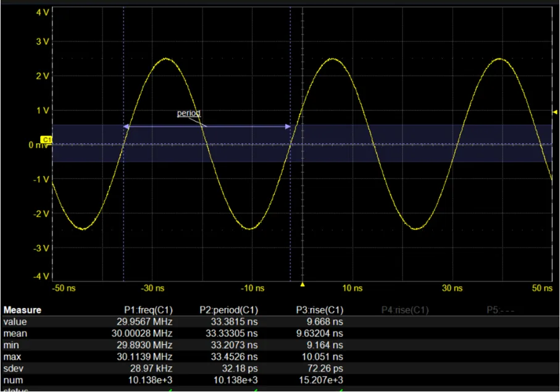Click the min row label
Screen dimensions: 560x392
pos(11,345)
